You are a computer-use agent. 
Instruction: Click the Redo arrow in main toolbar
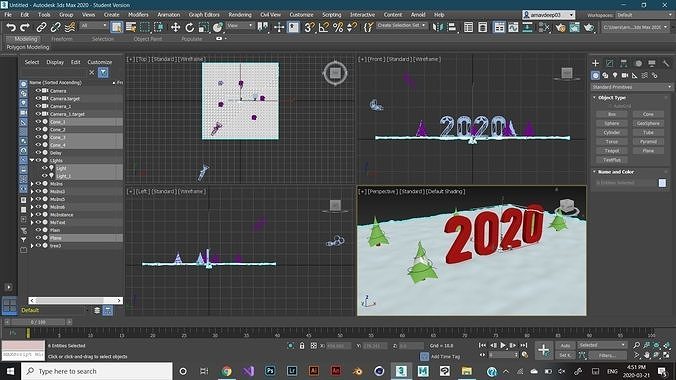pyautogui.click(x=25, y=27)
